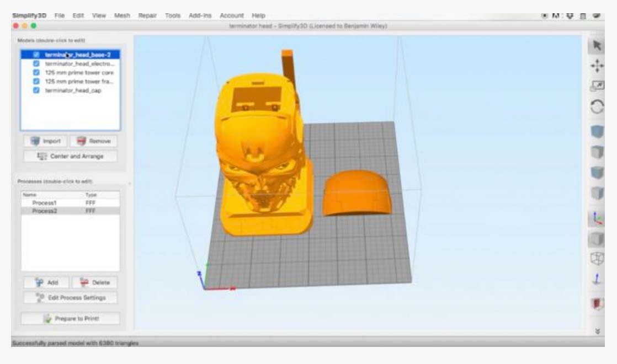
Task: Open the Repair menu
Action: tap(147, 16)
